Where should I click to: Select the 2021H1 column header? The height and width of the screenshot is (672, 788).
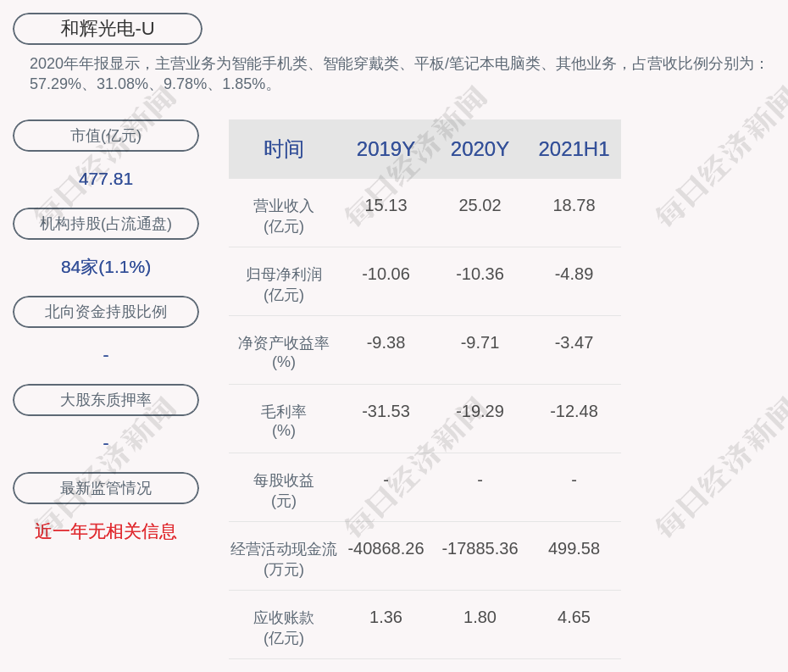pyautogui.click(x=574, y=149)
